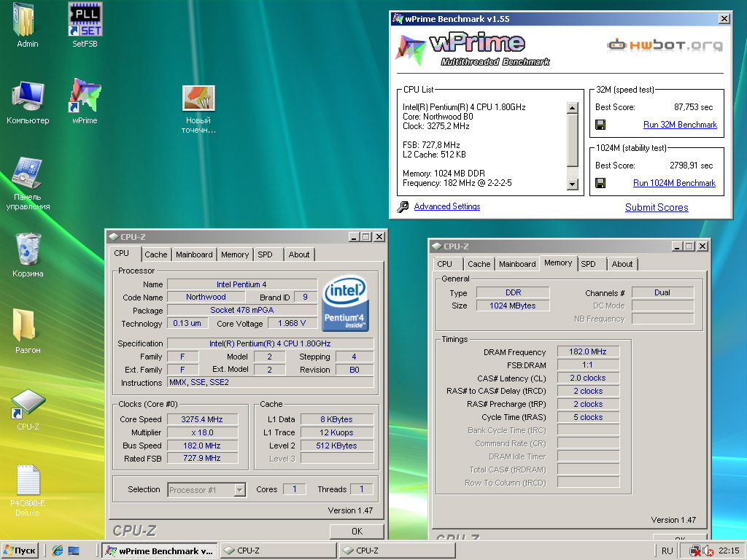Viewport: 747px width, 560px height.
Task: Switch to About tab in right CPU-Z window
Action: [622, 264]
